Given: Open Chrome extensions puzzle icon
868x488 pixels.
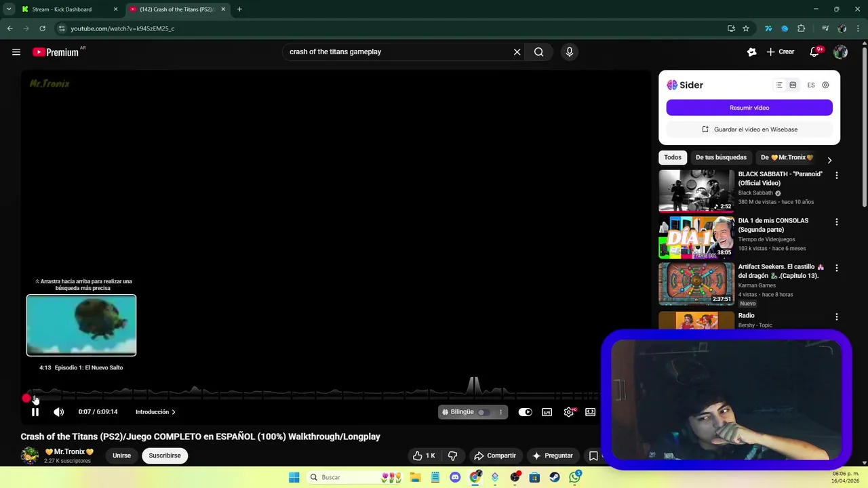Looking at the screenshot, I should [x=801, y=28].
